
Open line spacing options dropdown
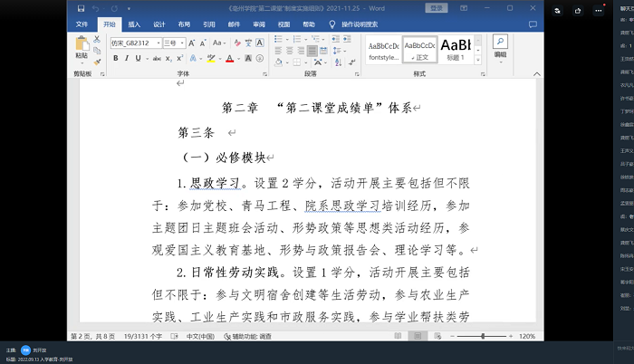[340, 51]
